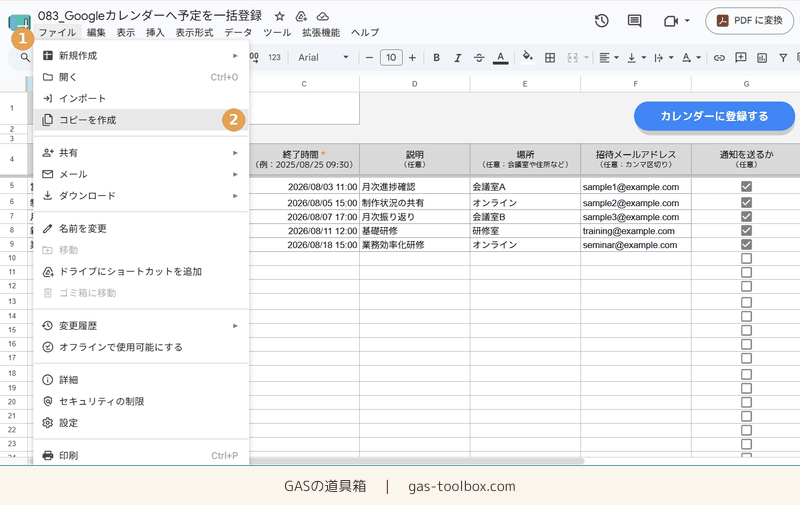This screenshot has height=505, width=800.
Task: Open the Arial font dropdown
Action: (323, 58)
